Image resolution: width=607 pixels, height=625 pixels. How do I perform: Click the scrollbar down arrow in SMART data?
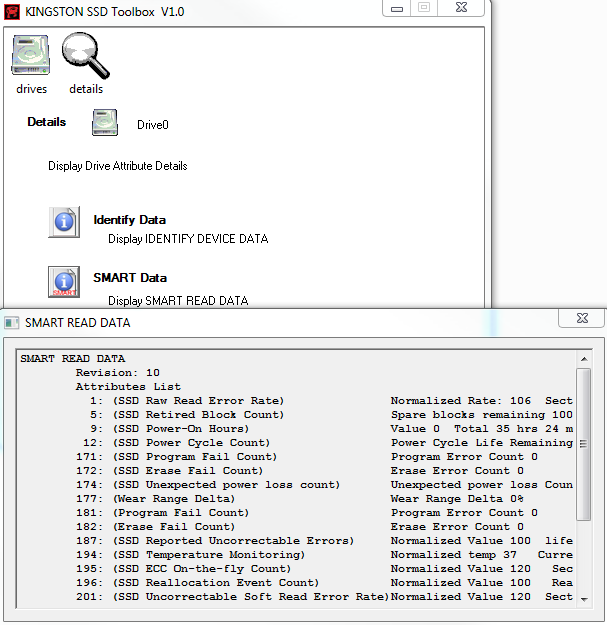point(584,599)
